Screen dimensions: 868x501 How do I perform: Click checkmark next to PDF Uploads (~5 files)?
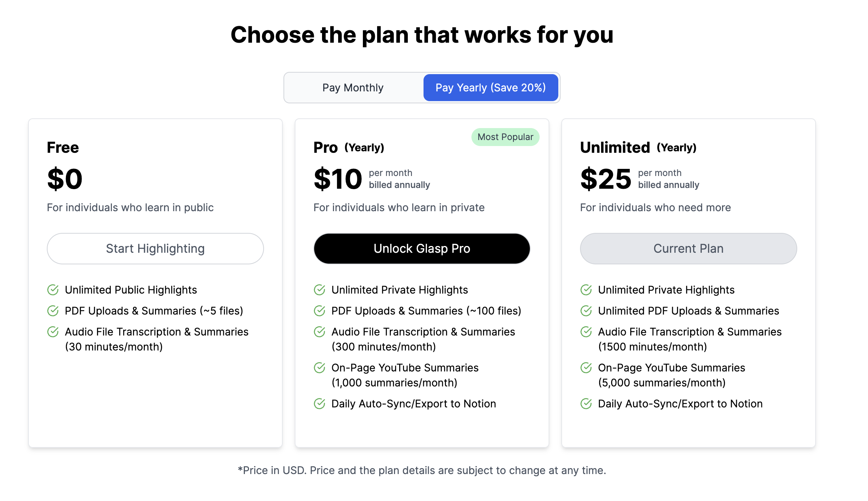tap(53, 311)
